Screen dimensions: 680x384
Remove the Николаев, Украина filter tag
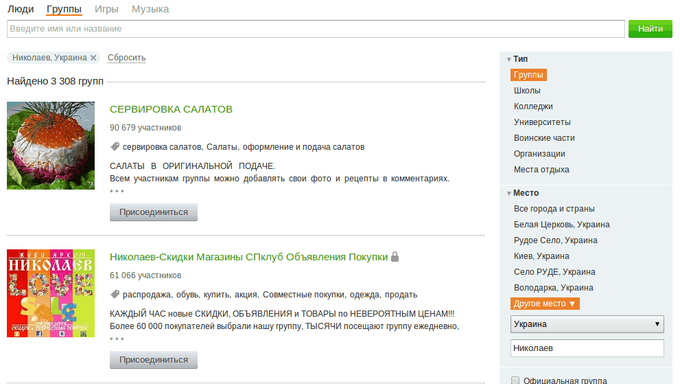point(93,58)
